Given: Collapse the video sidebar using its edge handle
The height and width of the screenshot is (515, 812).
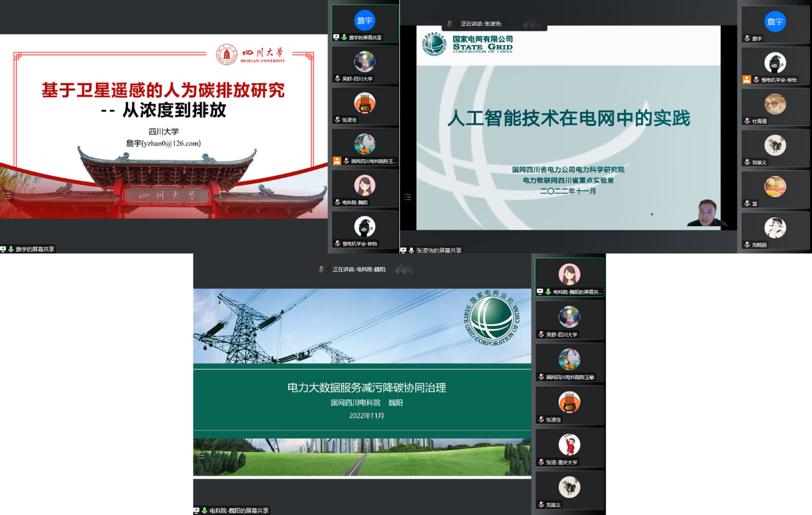Looking at the screenshot, I should click(x=407, y=197).
